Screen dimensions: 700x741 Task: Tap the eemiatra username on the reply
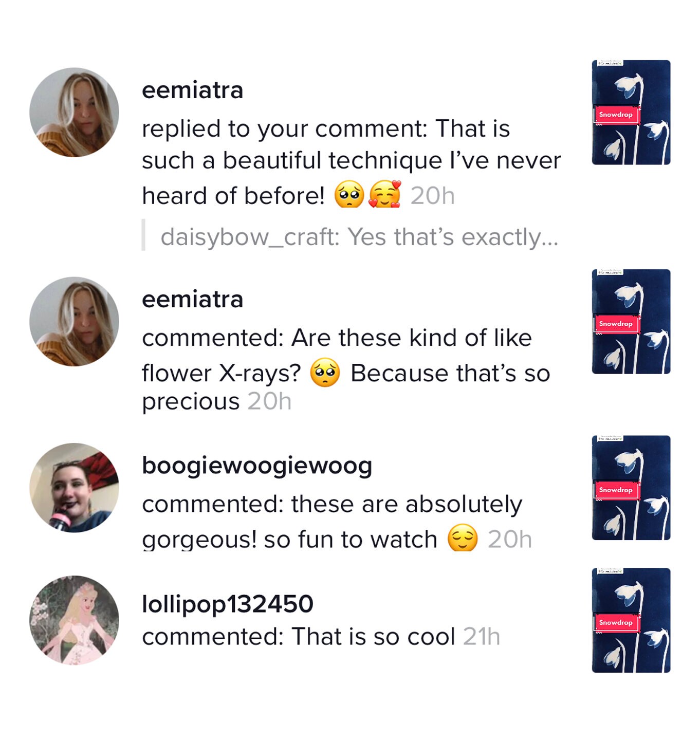[192, 90]
